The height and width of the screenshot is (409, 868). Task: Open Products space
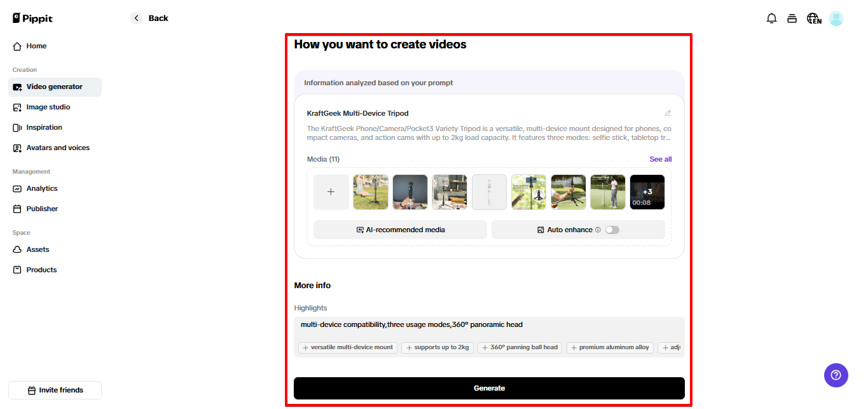point(55,270)
